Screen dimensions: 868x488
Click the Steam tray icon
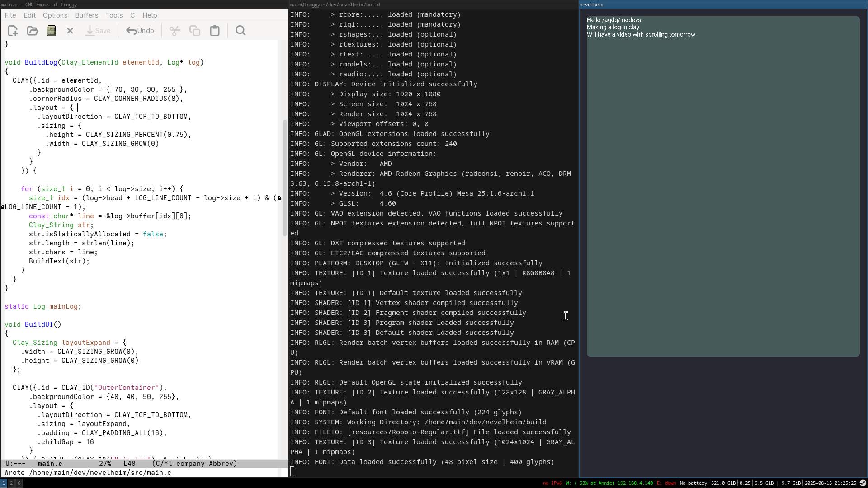(x=863, y=483)
